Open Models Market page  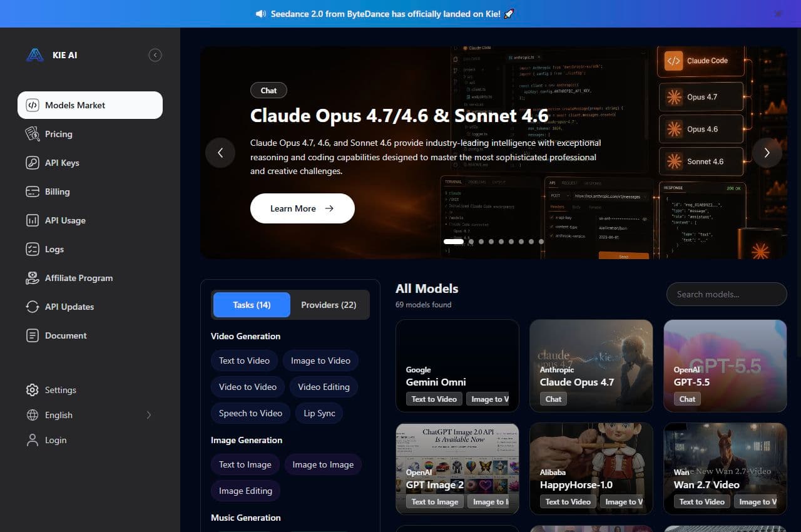[90, 105]
